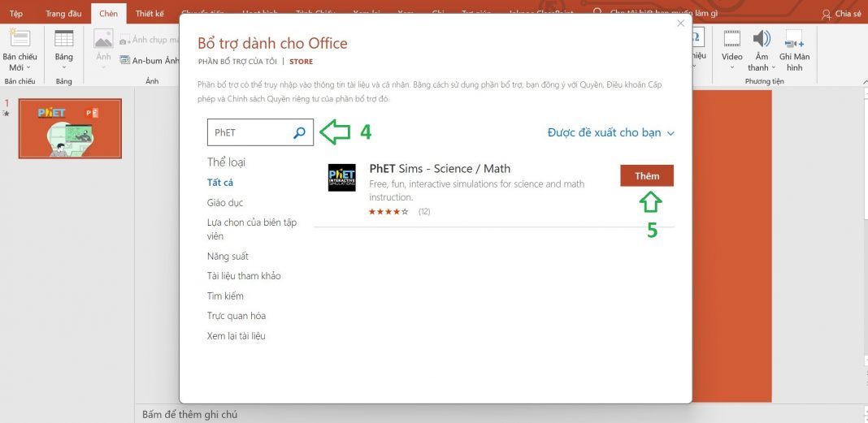Click the Ghi Màn hình screen recording icon
The width and height of the screenshot is (868, 423).
tap(794, 39)
